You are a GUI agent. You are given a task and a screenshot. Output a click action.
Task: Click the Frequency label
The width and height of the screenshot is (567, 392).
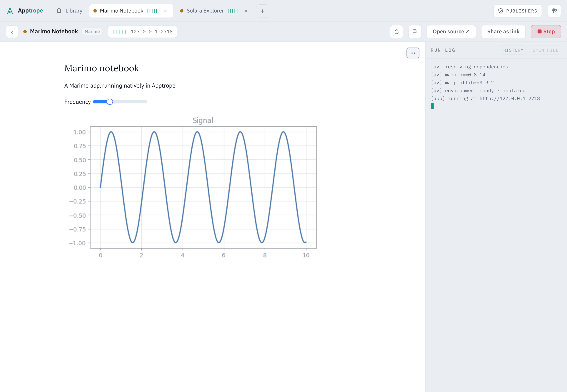(x=77, y=102)
